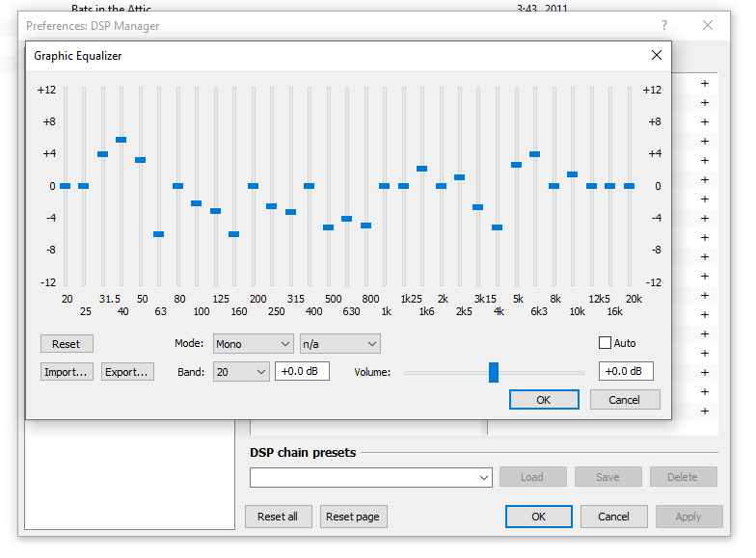Click the Volume dB value field
This screenshot has width=756, height=558.
point(626,372)
